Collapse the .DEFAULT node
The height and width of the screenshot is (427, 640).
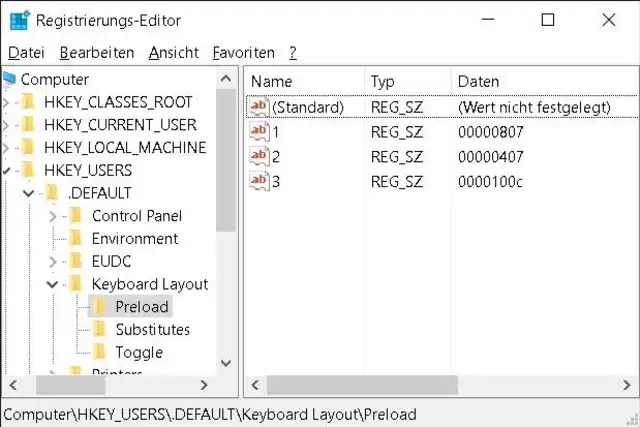pyautogui.click(x=29, y=193)
